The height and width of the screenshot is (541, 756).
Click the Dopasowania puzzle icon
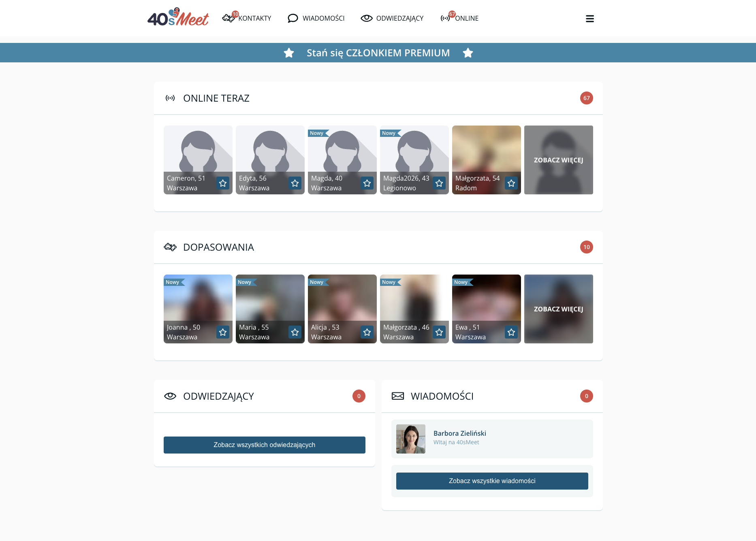(x=170, y=247)
